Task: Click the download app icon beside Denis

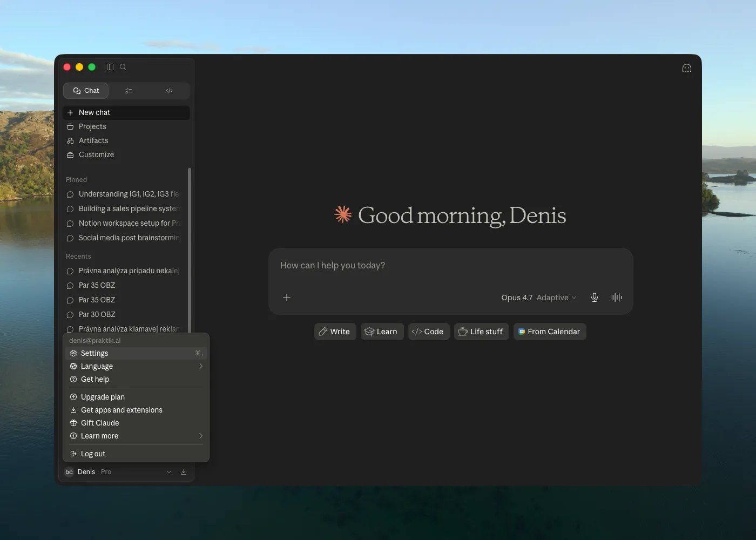Action: [x=184, y=472]
